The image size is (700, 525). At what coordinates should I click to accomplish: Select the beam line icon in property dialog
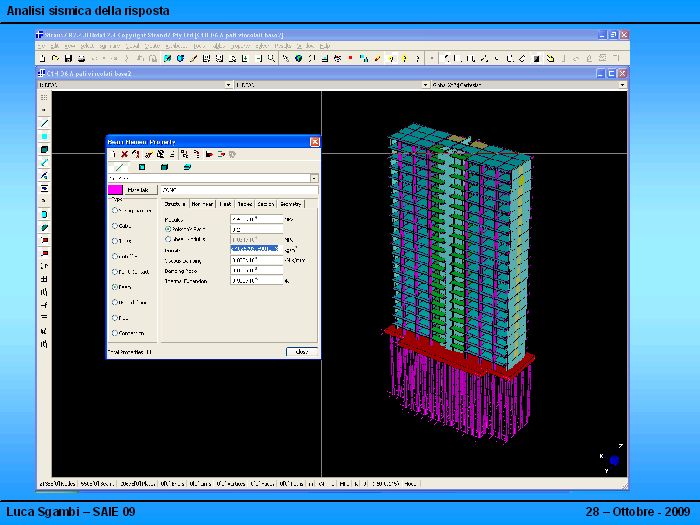pos(119,167)
